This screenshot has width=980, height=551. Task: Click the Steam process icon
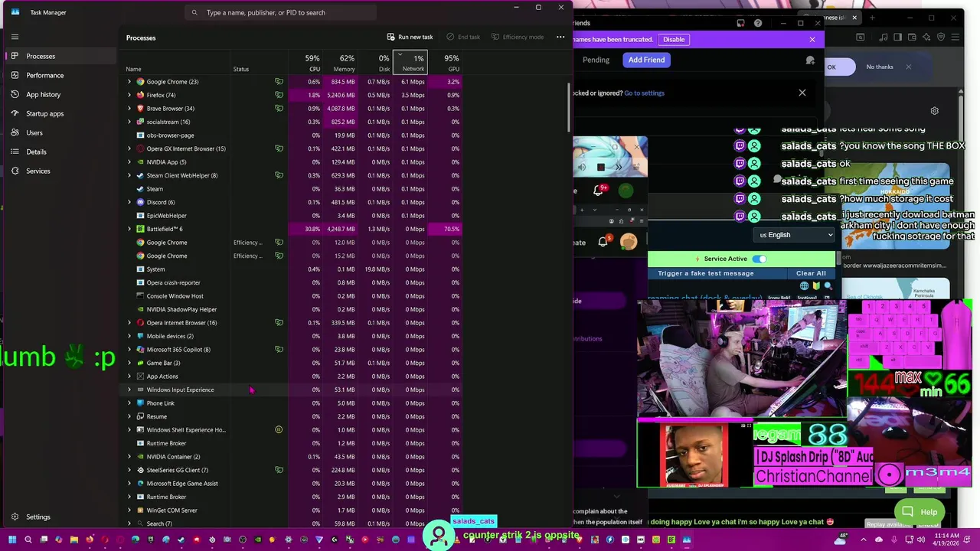[x=140, y=189]
